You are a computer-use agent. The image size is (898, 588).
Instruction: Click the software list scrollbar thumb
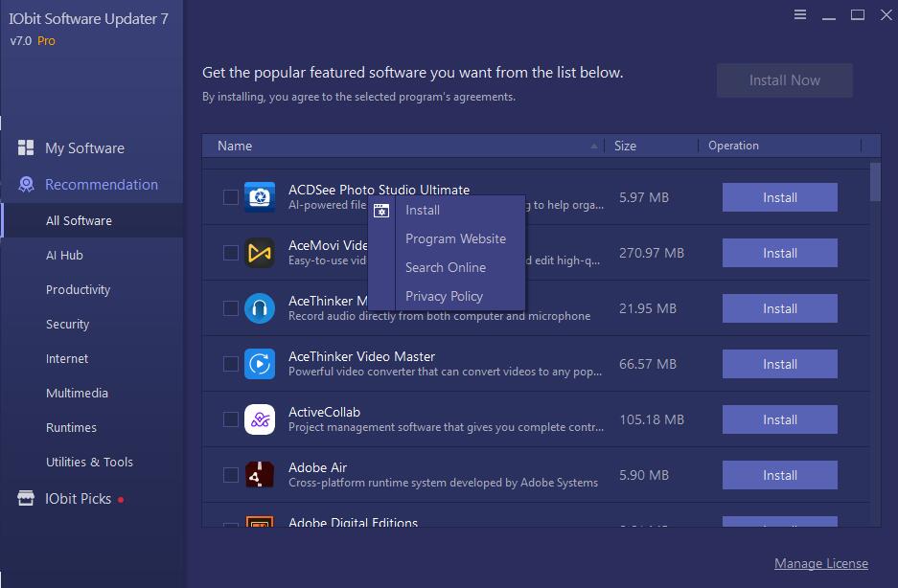tap(874, 182)
